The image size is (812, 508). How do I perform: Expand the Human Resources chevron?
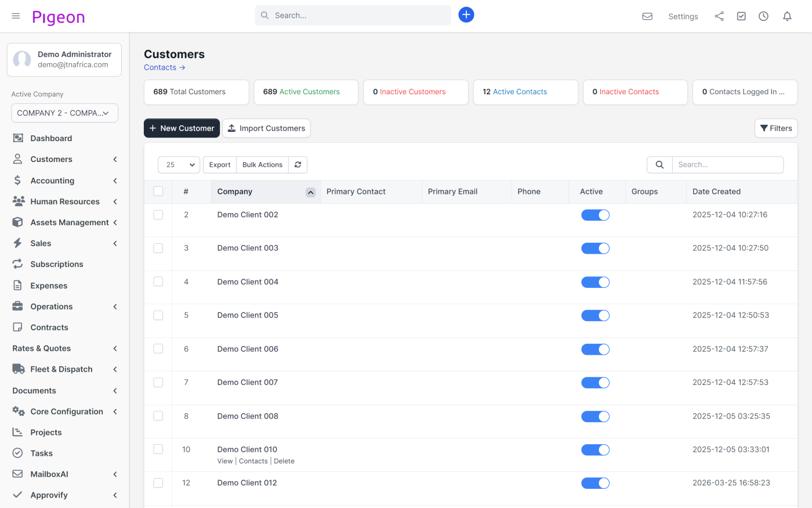click(x=115, y=201)
